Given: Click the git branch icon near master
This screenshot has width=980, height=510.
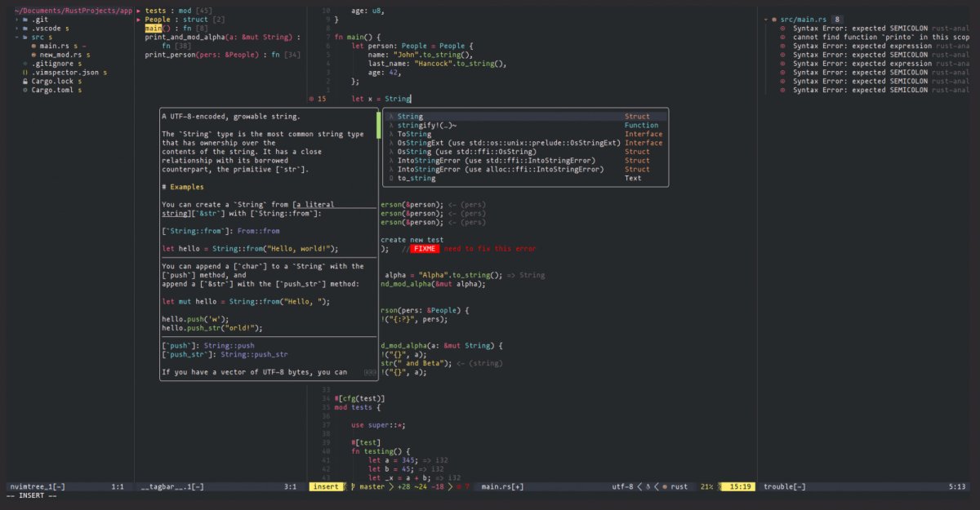Looking at the screenshot, I should (354, 485).
